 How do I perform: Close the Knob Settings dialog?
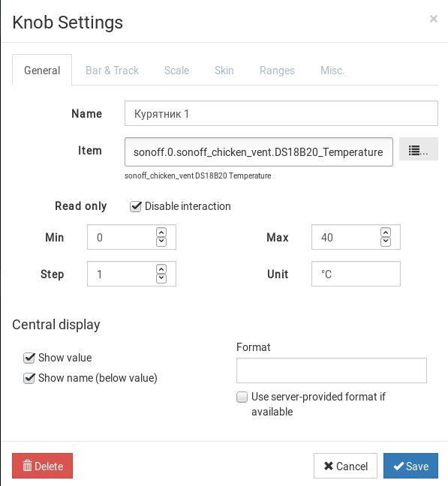click(x=434, y=19)
